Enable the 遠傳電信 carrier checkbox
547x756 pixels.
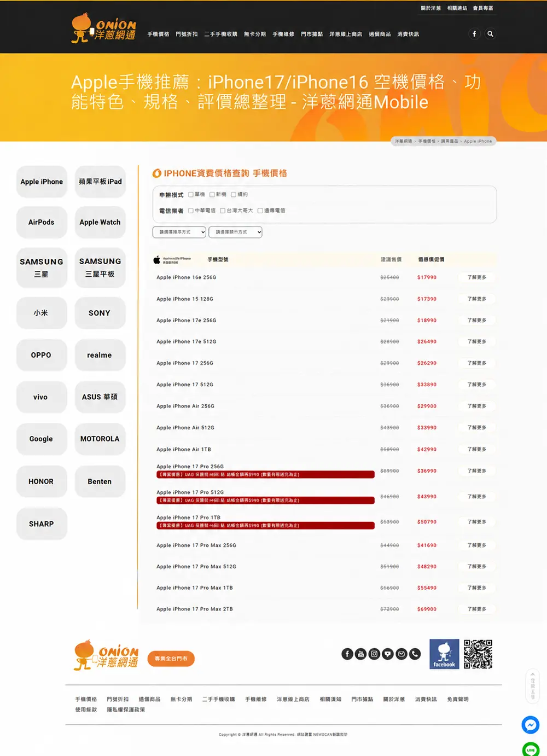[260, 211]
